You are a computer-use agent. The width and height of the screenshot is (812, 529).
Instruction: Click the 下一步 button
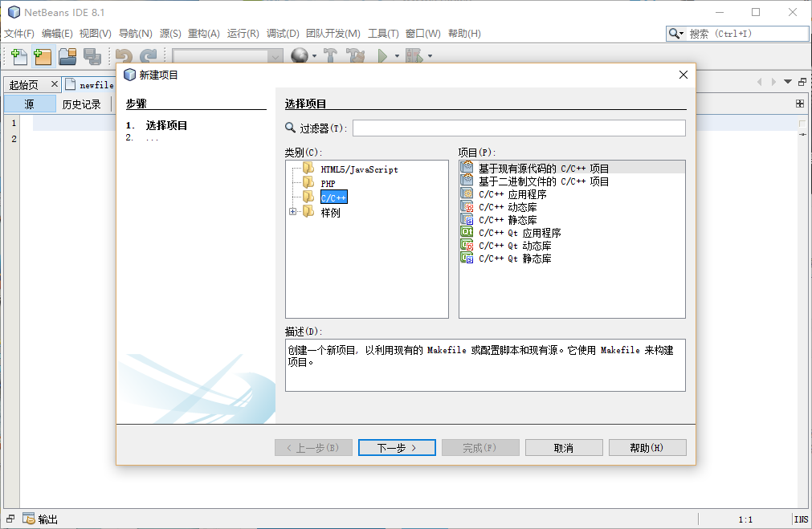(x=397, y=448)
